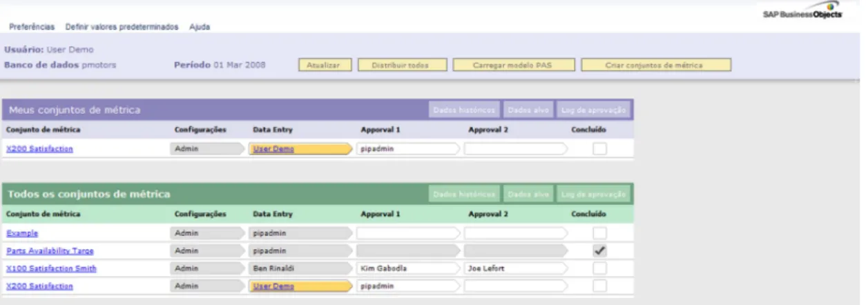Uncheck Concluído for Parts Availability Targe
This screenshot has height=305, width=868.
coord(600,251)
